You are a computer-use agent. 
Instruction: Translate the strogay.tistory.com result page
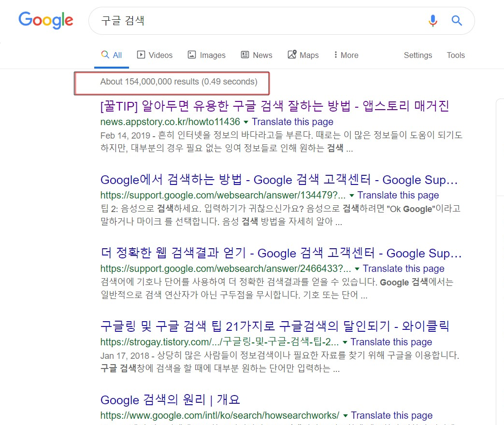pyautogui.click(x=391, y=342)
